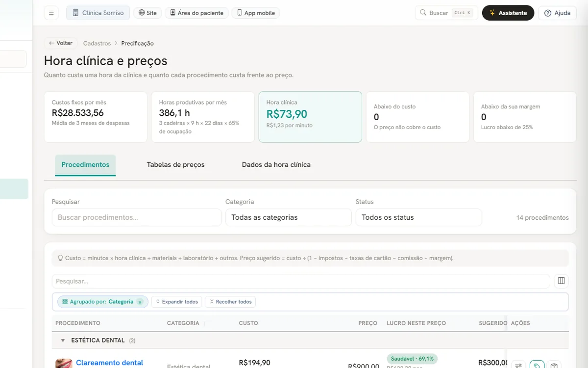Image resolution: width=588 pixels, height=368 pixels.
Task: Click the table Pesquisar input
Action: pos(301,281)
